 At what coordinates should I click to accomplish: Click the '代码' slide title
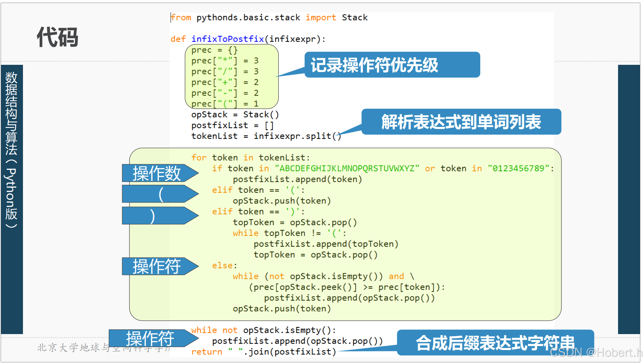click(57, 37)
